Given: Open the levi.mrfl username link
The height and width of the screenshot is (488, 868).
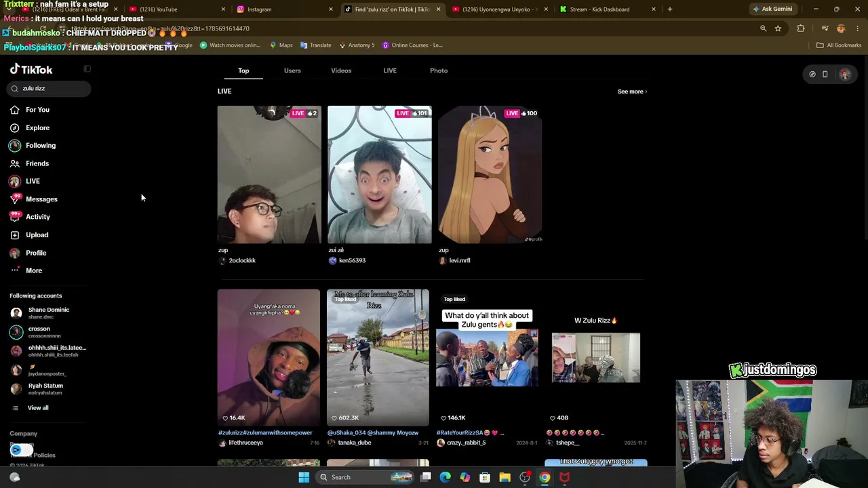Looking at the screenshot, I should (x=459, y=261).
